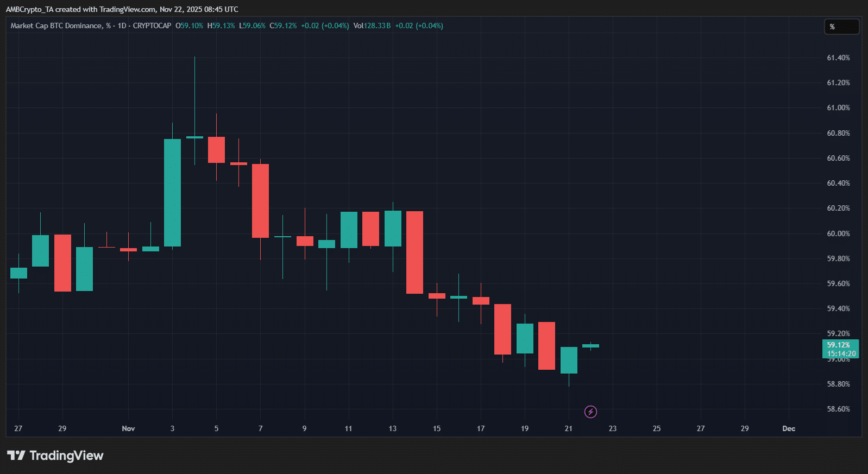Click the 61.40% level on price axis
This screenshot has height=474, width=868.
point(838,58)
